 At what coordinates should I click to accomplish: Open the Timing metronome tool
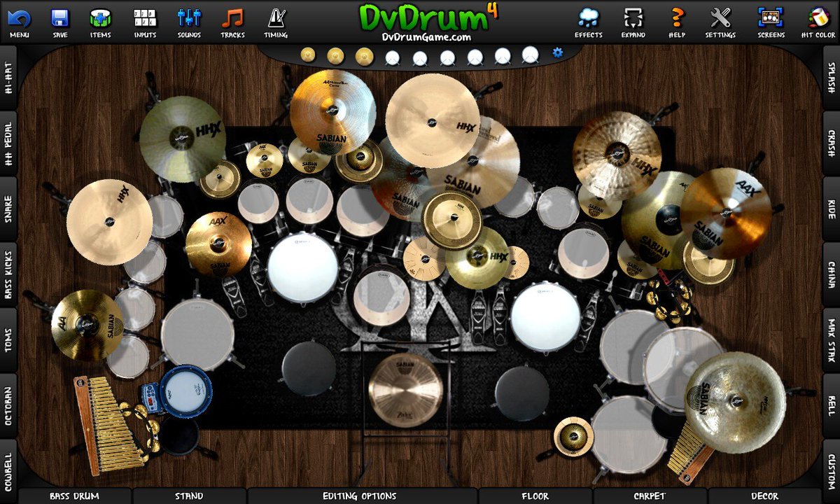[x=276, y=20]
